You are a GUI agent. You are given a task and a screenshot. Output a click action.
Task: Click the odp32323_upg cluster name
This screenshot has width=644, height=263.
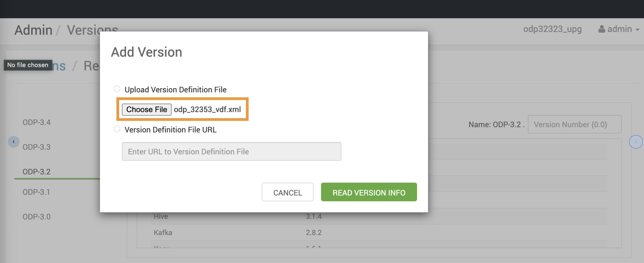552,29
